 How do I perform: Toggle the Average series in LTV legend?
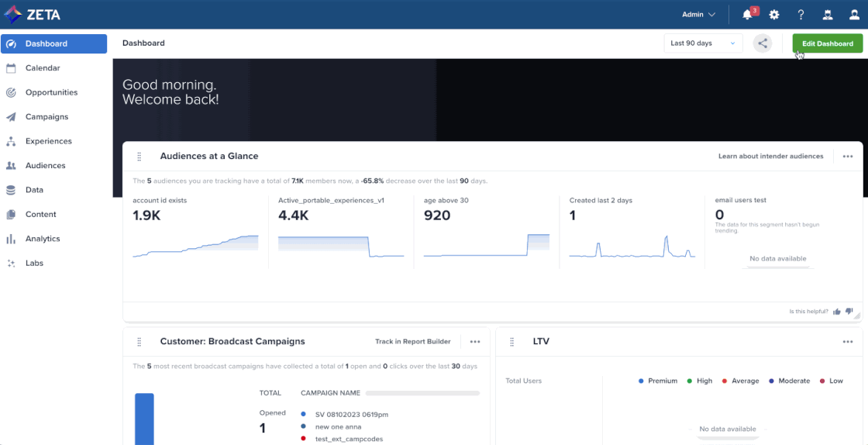[x=740, y=381]
